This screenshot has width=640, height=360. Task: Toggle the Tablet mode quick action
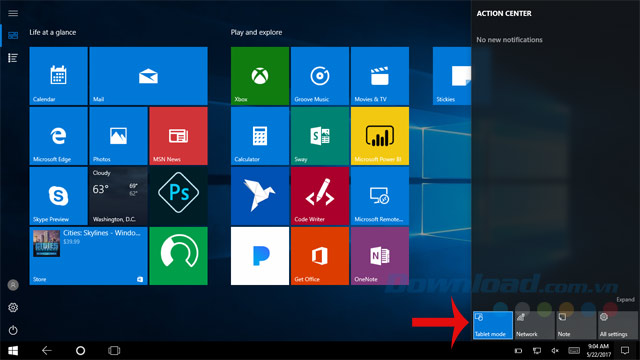[493, 325]
